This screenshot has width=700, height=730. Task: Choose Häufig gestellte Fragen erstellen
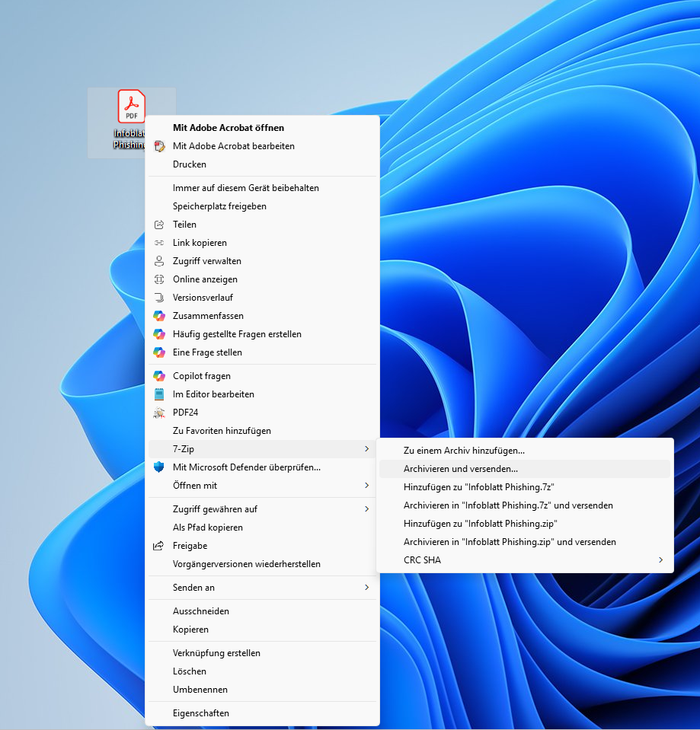pyautogui.click(x=262, y=334)
